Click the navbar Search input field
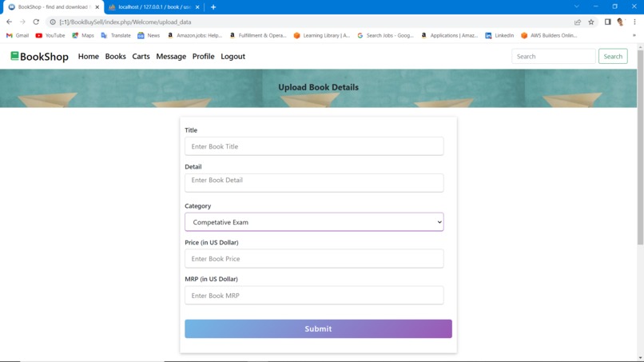The image size is (644, 362). click(553, 56)
